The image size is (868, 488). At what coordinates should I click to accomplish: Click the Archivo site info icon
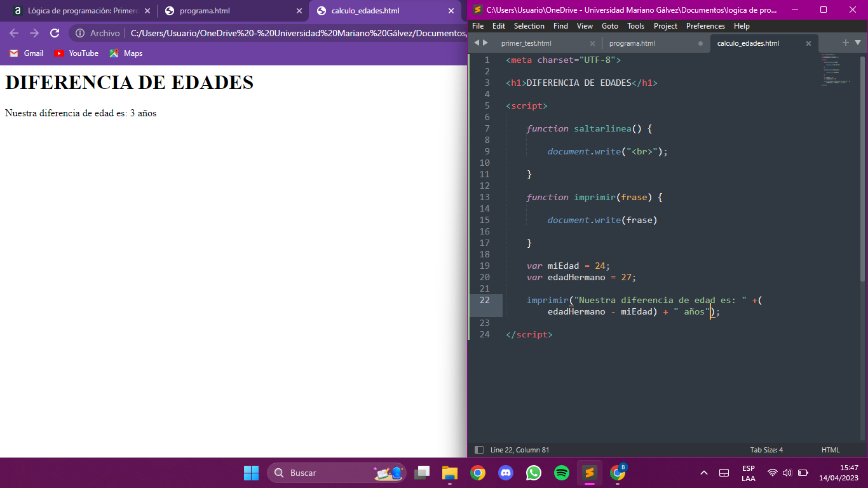click(80, 33)
